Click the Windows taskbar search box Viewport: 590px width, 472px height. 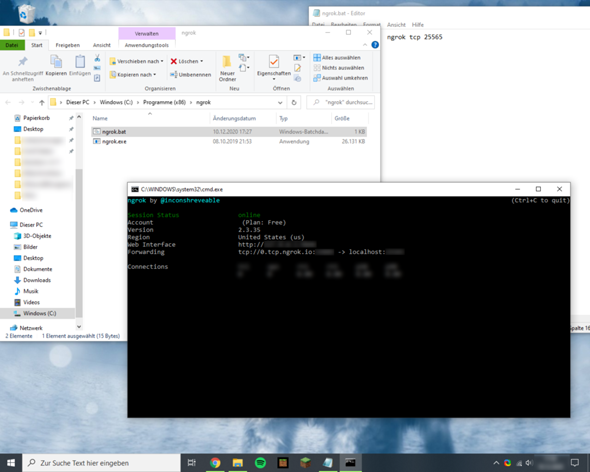(102, 463)
